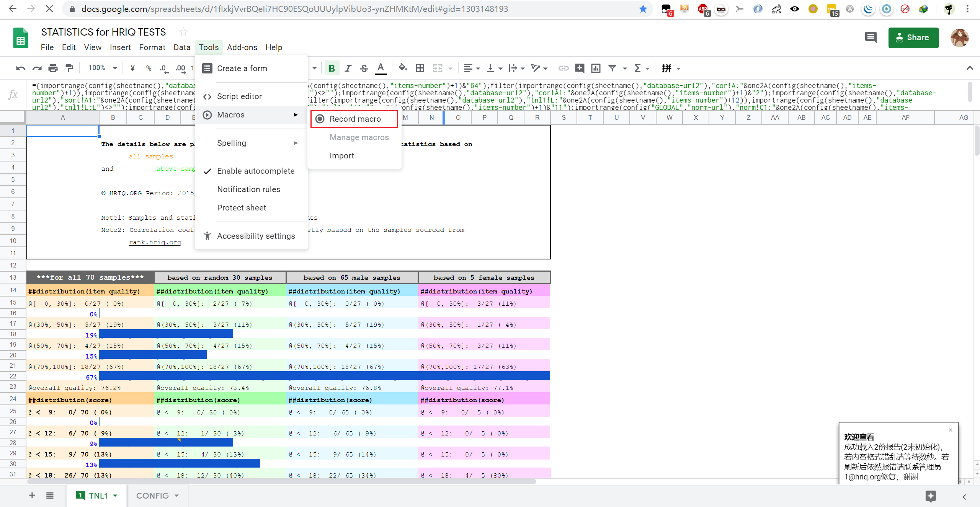This screenshot has height=507, width=980.
Task: Star this spreadsheet document
Action: pyautogui.click(x=183, y=32)
